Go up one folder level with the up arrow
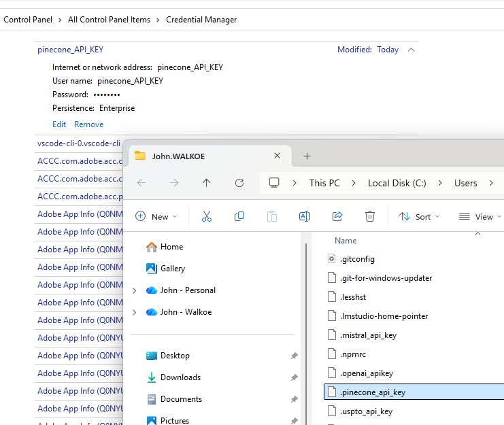This screenshot has width=504, height=425. tap(207, 183)
